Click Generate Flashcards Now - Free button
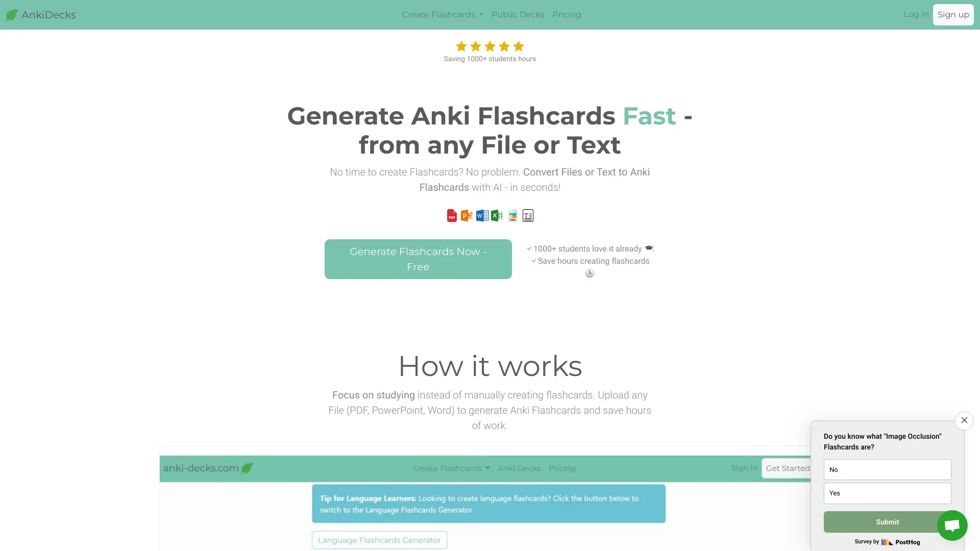 418,259
